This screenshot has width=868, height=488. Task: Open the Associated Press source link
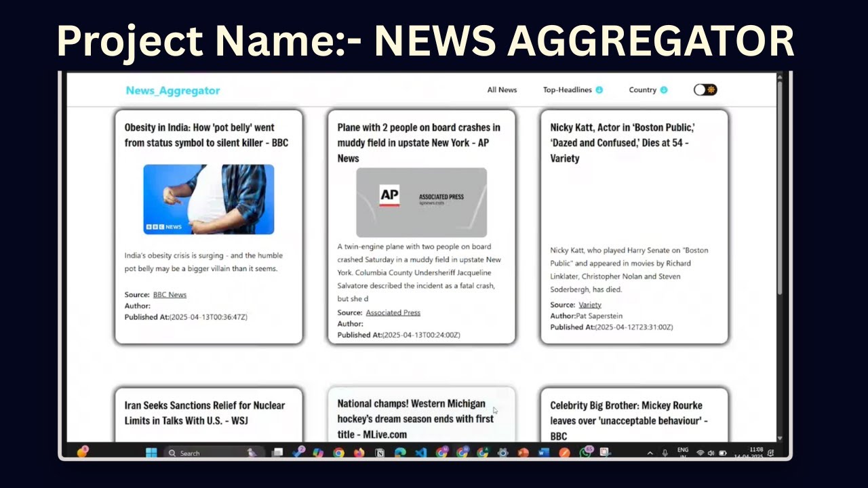click(393, 312)
